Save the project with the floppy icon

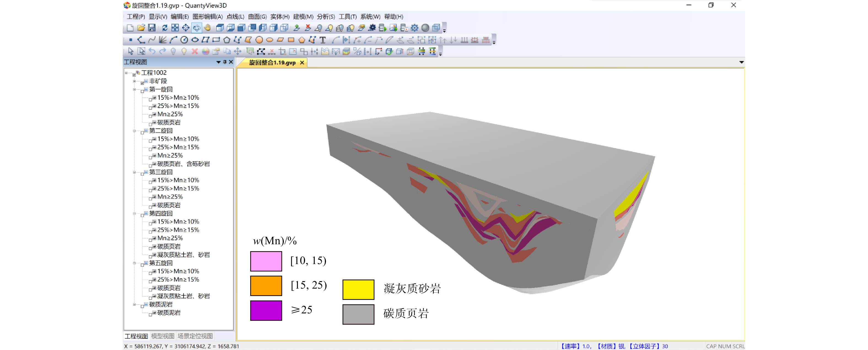click(152, 28)
